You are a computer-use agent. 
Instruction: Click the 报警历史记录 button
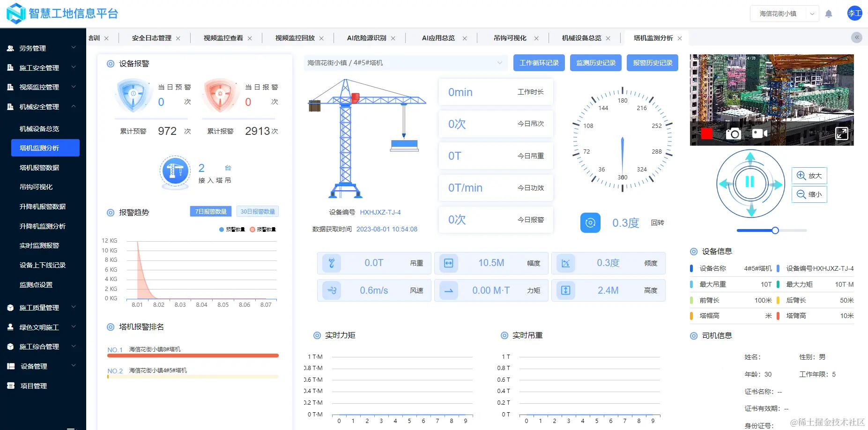(x=652, y=62)
